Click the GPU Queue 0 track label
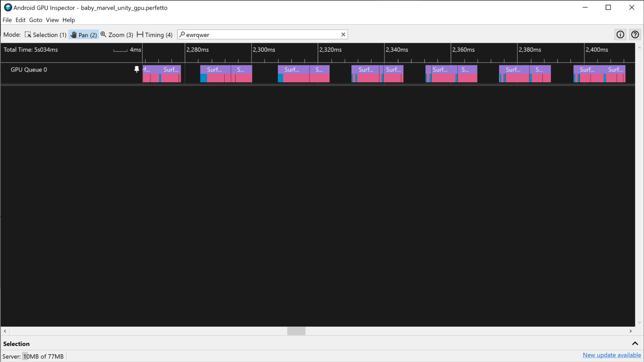Image resolution: width=644 pixels, height=362 pixels. 28,70
